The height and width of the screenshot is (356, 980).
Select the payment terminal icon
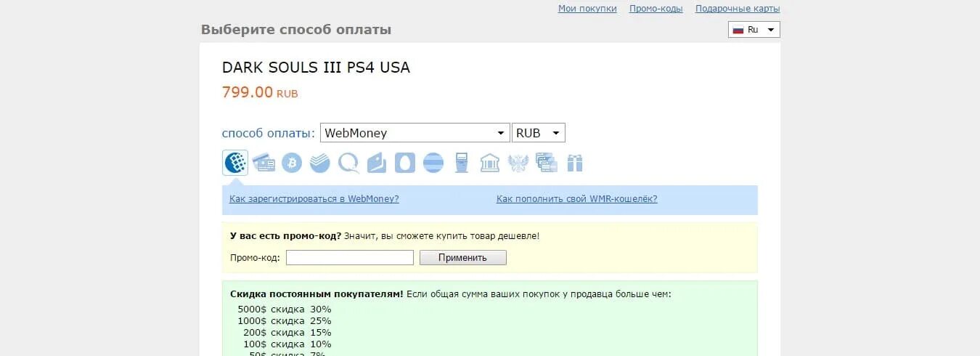[462, 163]
